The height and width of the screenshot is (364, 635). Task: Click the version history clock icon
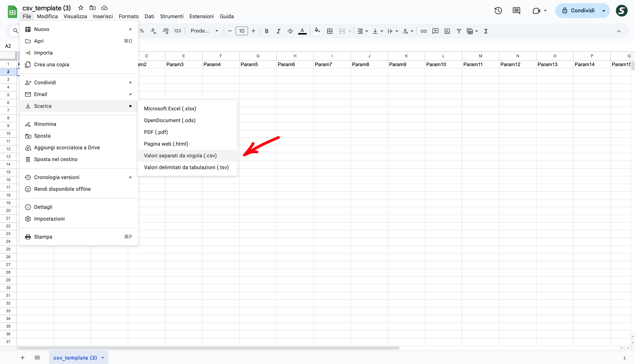[498, 10]
